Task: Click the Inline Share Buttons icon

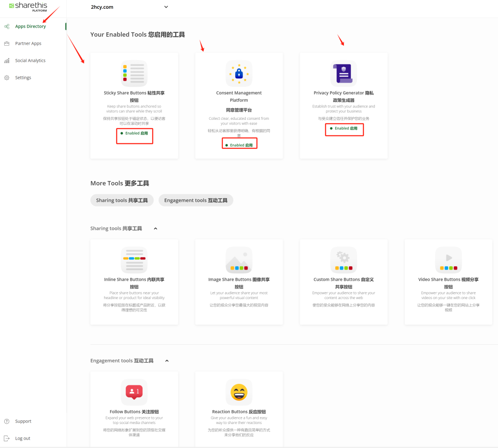Action: point(134,260)
